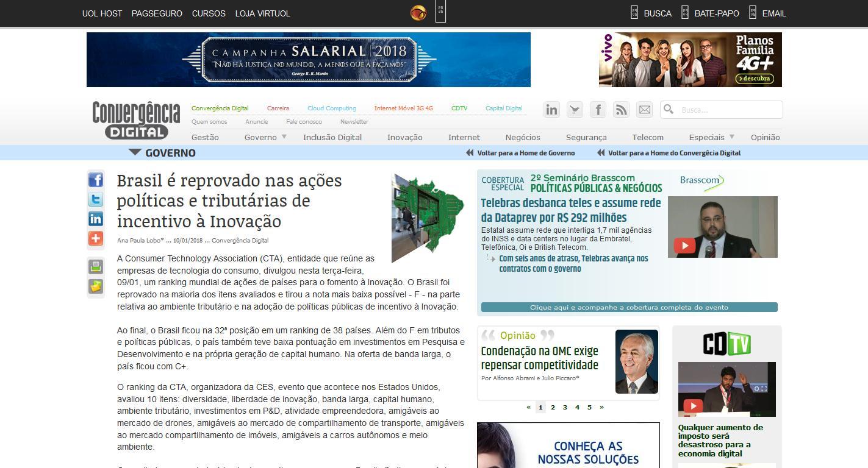Click the Cloud Computing channel link

tap(332, 108)
